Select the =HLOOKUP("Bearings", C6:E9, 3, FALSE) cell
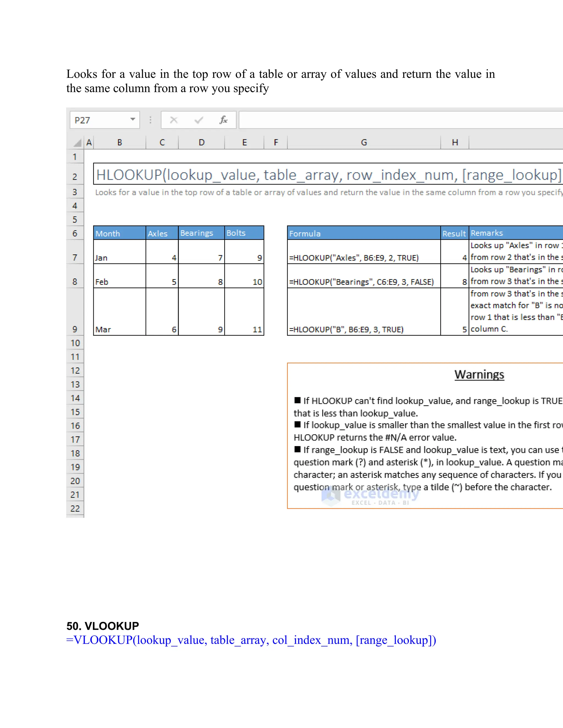The height and width of the screenshot is (728, 563). pos(364,276)
